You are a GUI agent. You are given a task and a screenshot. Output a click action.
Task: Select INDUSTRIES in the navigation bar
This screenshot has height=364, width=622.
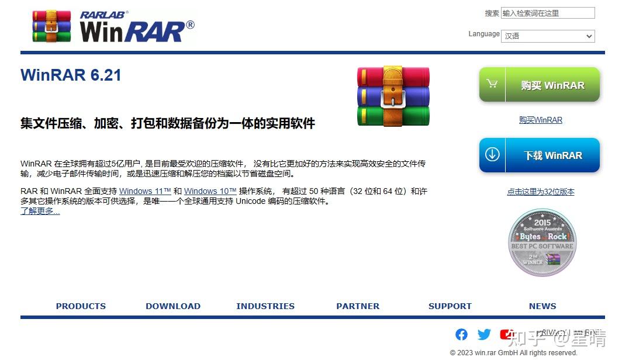pyautogui.click(x=265, y=306)
